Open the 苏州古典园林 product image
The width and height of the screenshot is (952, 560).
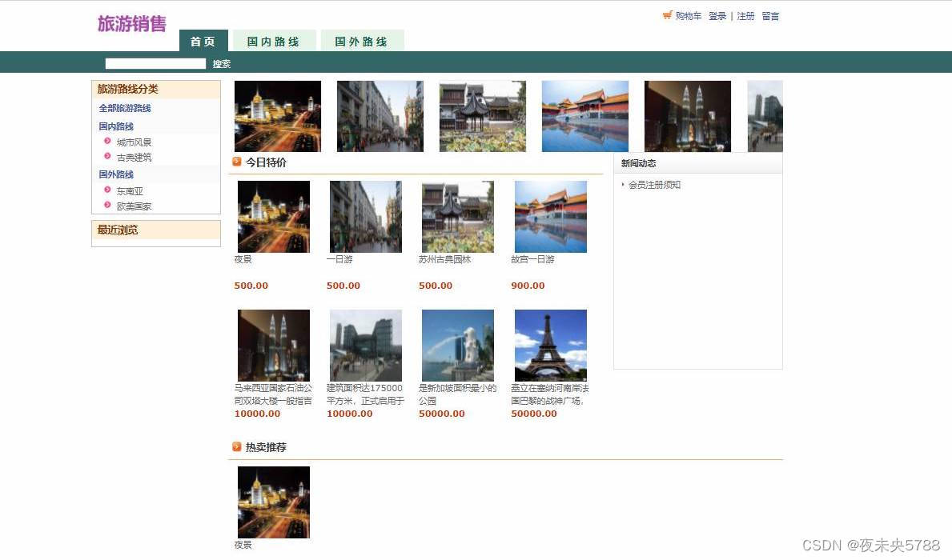[458, 217]
